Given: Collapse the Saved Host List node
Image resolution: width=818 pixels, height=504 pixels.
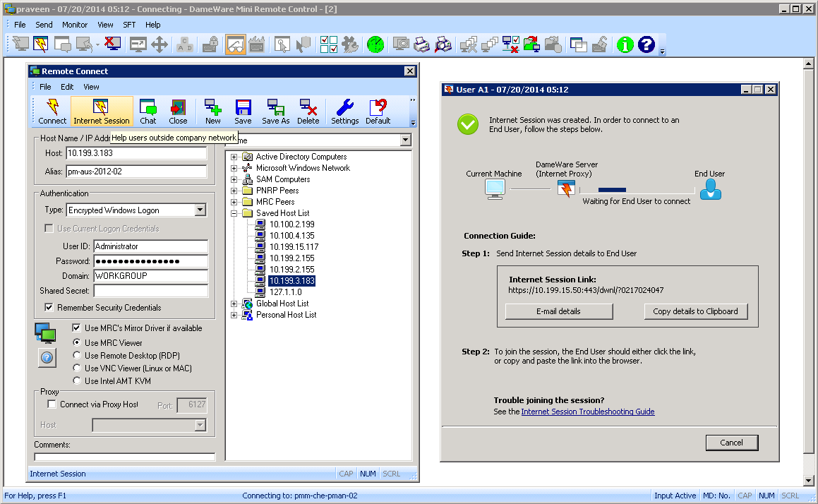Looking at the screenshot, I should pyautogui.click(x=234, y=213).
